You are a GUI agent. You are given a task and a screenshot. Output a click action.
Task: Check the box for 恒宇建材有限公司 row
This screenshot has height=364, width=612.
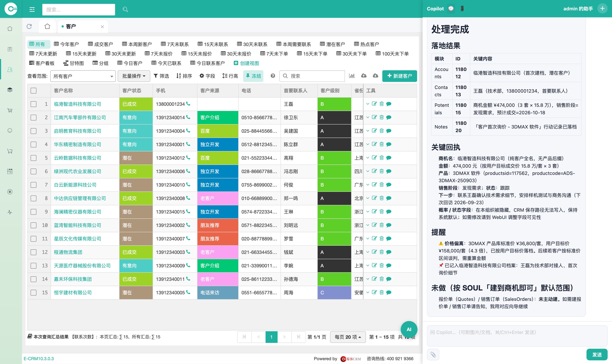(x=34, y=293)
